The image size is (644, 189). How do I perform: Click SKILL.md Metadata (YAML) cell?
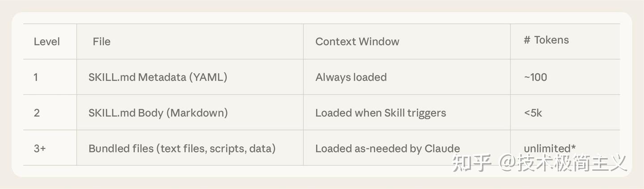157,77
